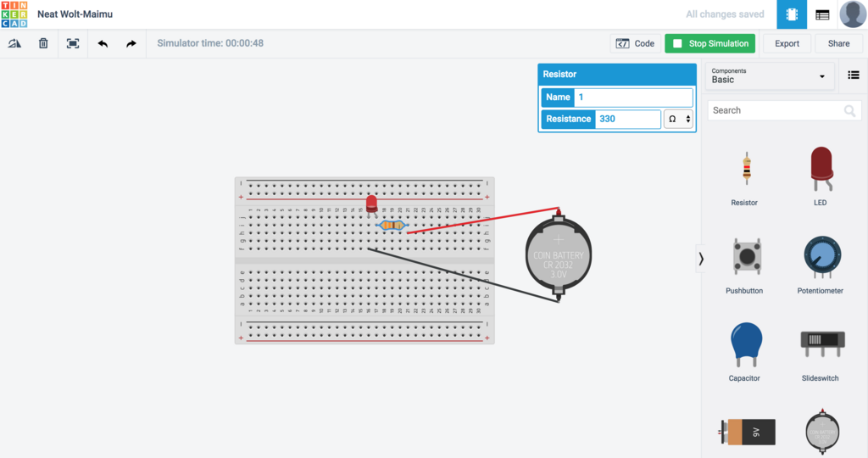Click the zoom to fit icon
Screen dimensions: 868x458
(x=73, y=43)
